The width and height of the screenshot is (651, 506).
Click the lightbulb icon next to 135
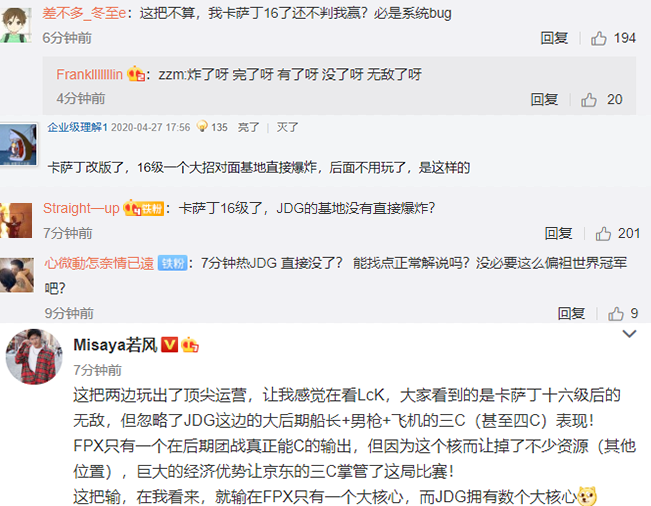[x=202, y=126]
